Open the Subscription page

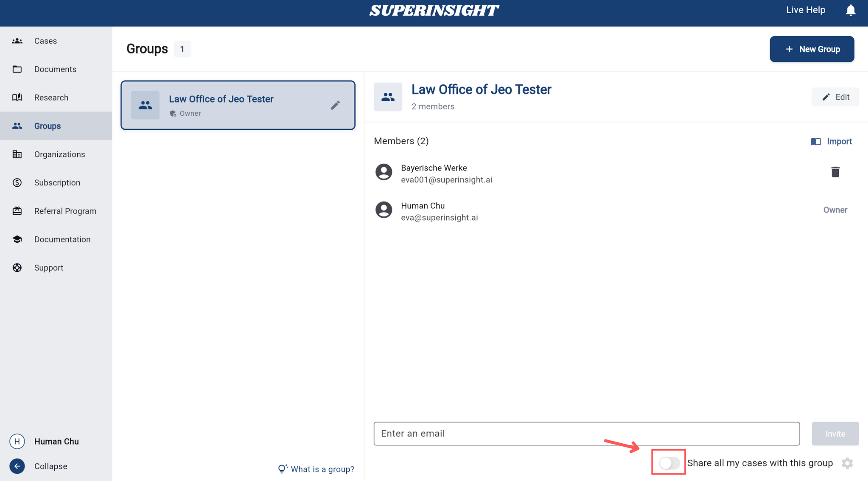point(56,183)
